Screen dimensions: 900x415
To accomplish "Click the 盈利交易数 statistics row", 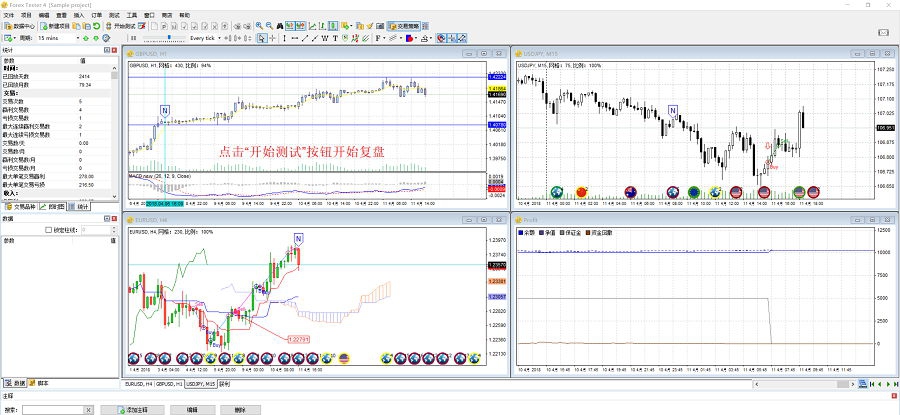I will [57, 110].
